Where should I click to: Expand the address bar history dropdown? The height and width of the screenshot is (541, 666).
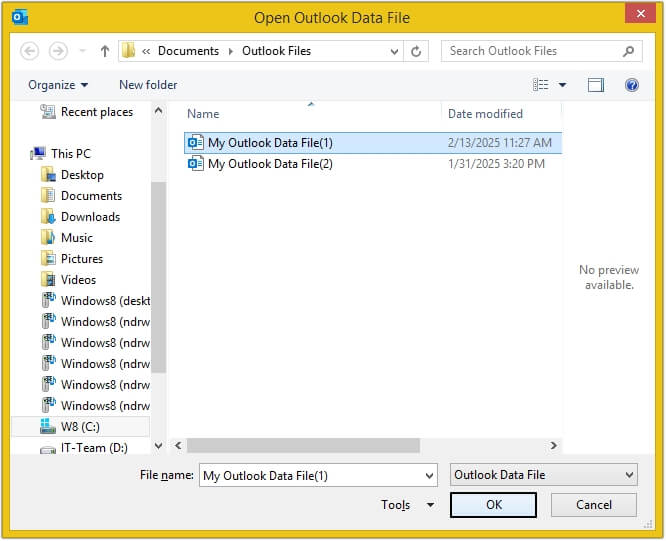394,52
